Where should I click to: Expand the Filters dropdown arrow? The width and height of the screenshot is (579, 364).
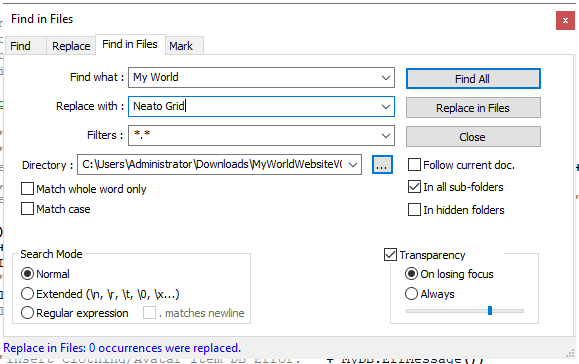click(386, 136)
